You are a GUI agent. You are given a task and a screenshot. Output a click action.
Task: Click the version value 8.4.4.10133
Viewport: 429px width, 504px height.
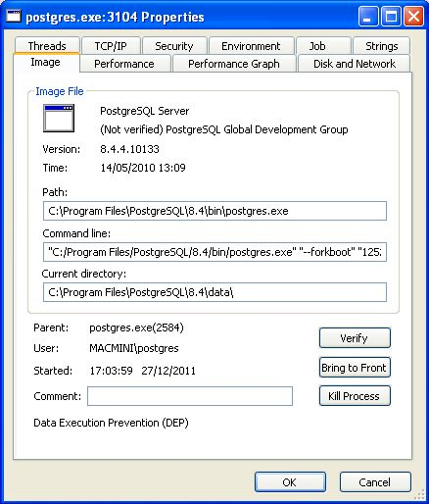tap(129, 149)
